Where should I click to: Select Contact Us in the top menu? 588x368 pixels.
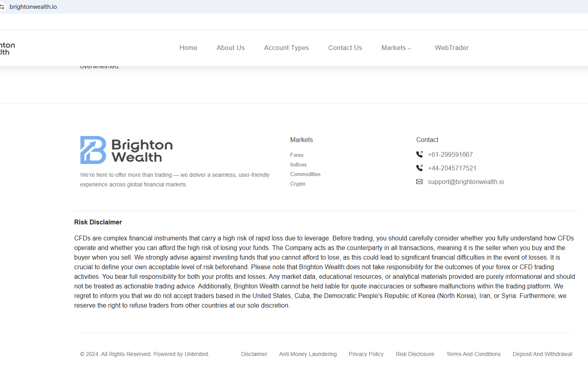click(x=345, y=48)
